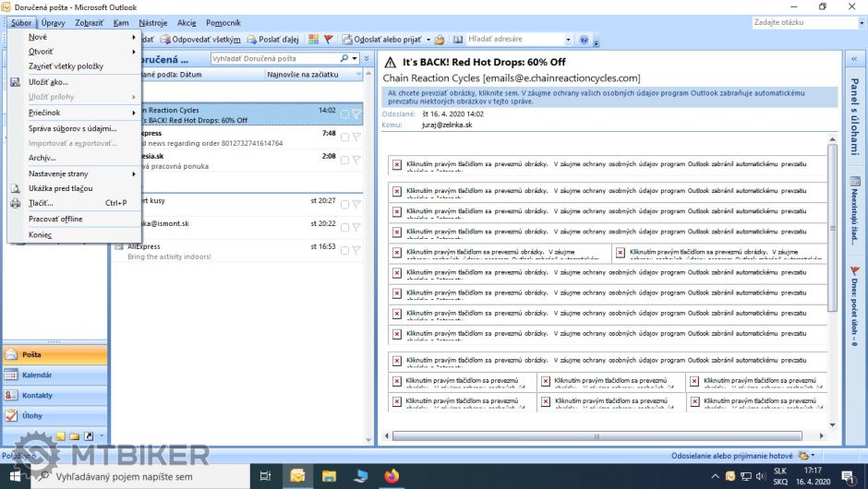Viewport: 868px width, 489px height.
Task: Open the Notes icon in navigation pane
Action: [x=60, y=435]
